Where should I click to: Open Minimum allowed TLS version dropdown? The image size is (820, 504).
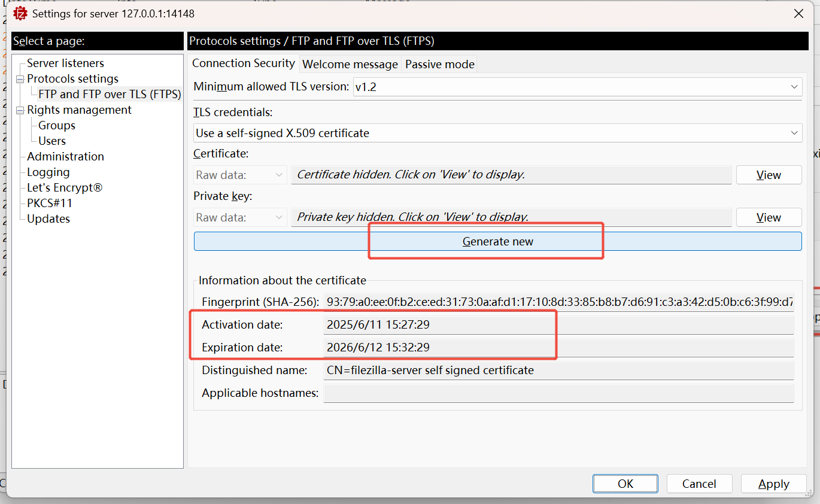click(578, 87)
